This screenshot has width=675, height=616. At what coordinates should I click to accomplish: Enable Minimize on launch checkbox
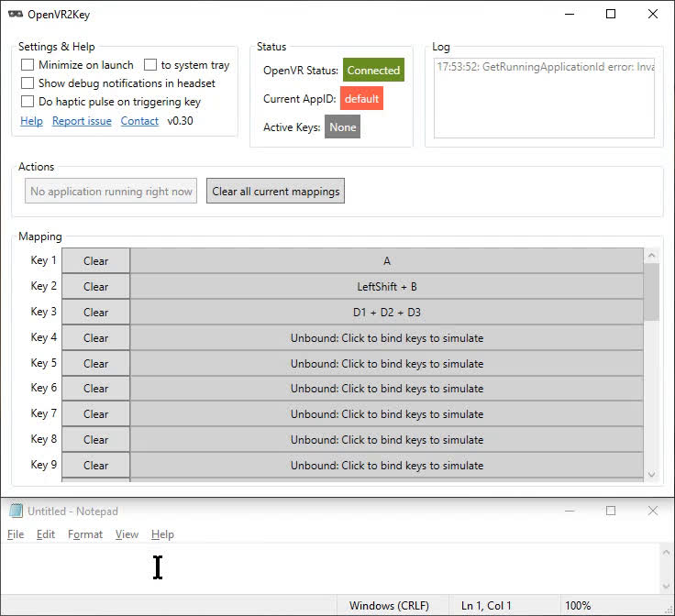(x=28, y=65)
